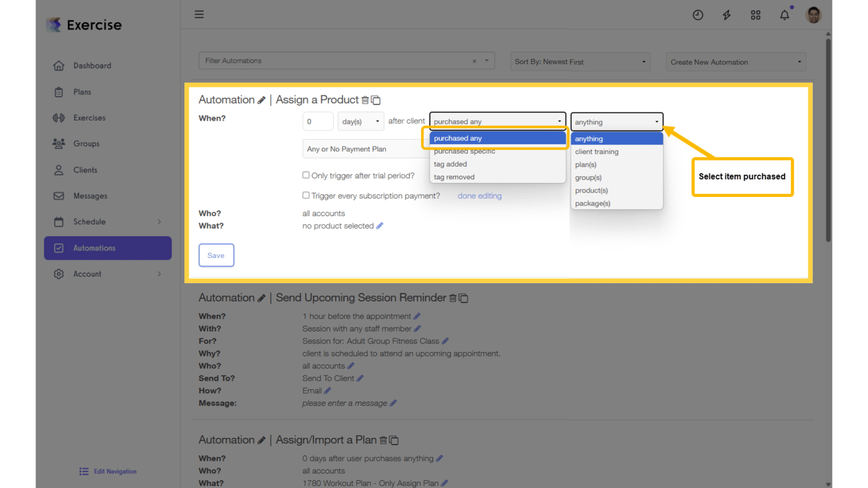Delete the Assign a Product automation via trash icon
The image size is (868, 488).
366,100
